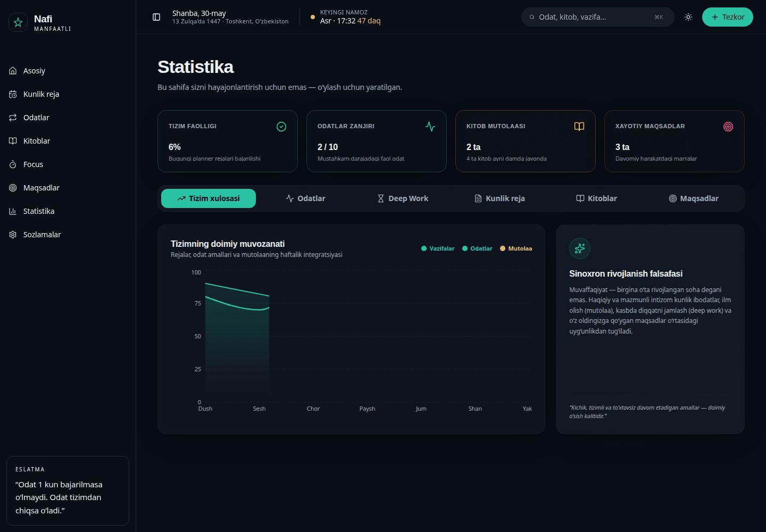Click the Nafi star logo icon
The image size is (766, 532).
(18, 22)
